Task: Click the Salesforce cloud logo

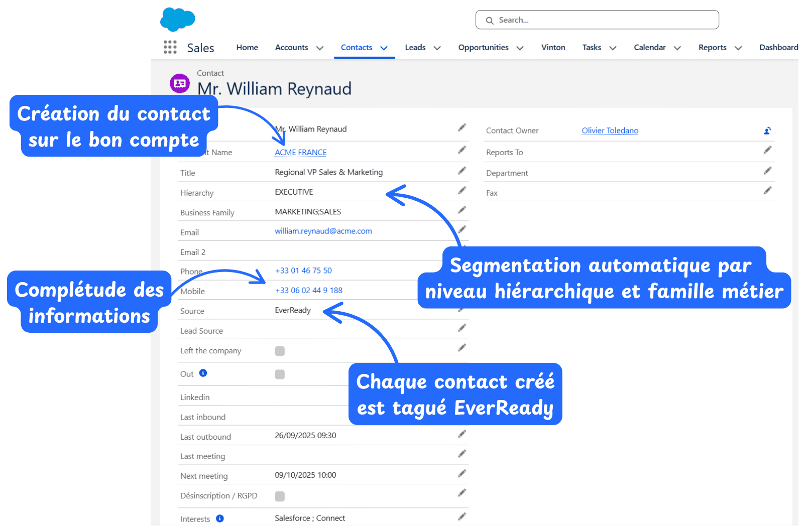Action: click(178, 20)
